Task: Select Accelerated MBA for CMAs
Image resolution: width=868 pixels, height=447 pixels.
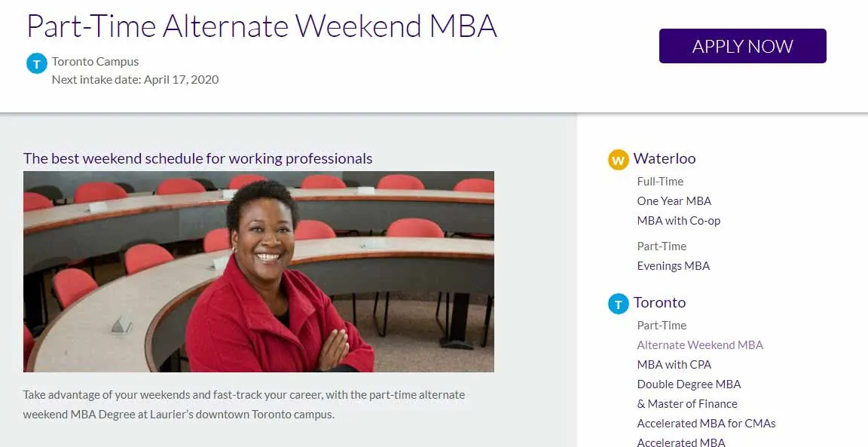Action: [x=706, y=423]
